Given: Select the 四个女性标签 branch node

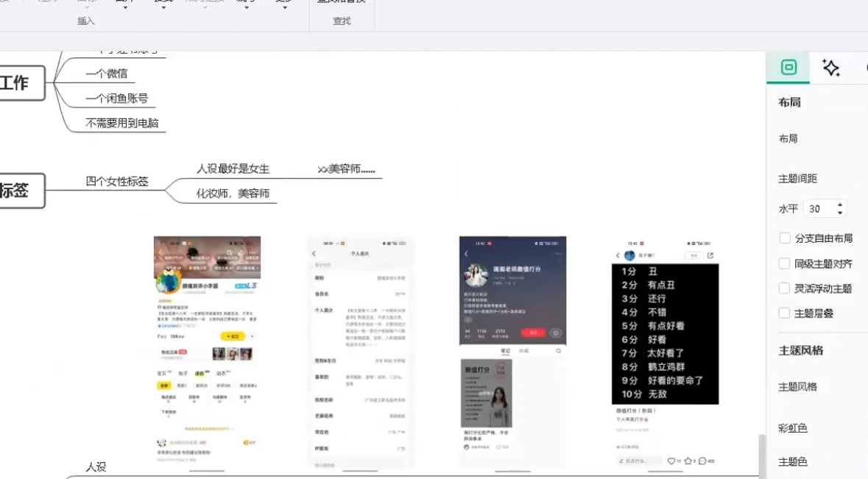Looking at the screenshot, I should (x=117, y=181).
